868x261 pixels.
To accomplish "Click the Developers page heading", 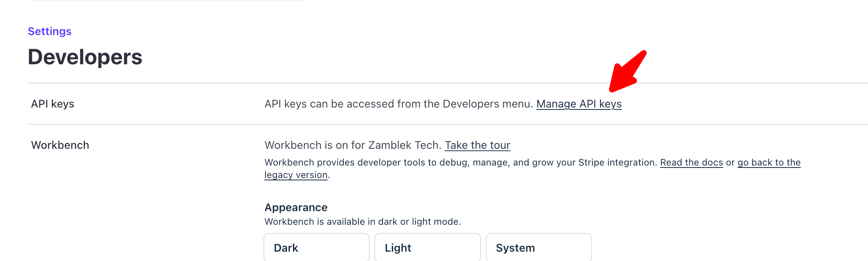I will [x=85, y=57].
